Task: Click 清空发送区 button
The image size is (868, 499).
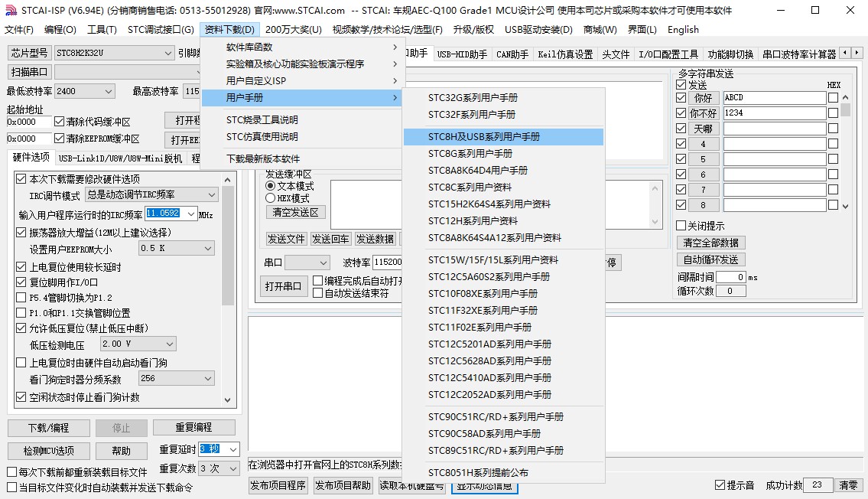Action: (x=296, y=212)
